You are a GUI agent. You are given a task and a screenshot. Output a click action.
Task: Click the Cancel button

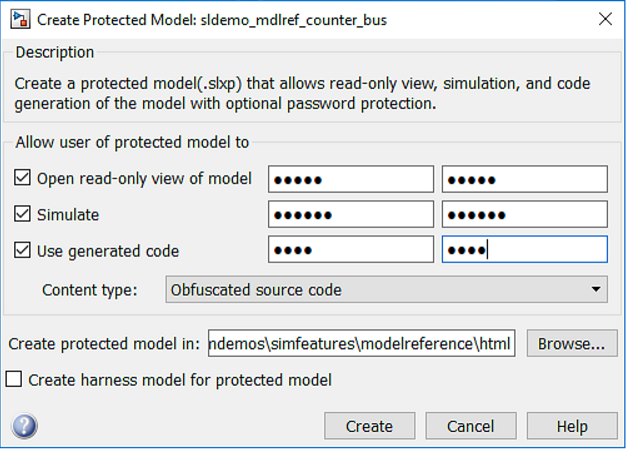tap(470, 426)
